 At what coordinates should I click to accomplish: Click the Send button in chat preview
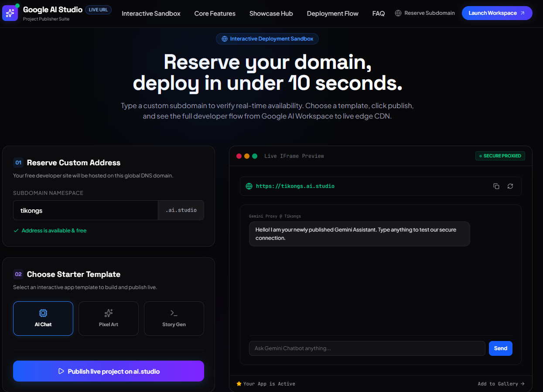(501, 348)
